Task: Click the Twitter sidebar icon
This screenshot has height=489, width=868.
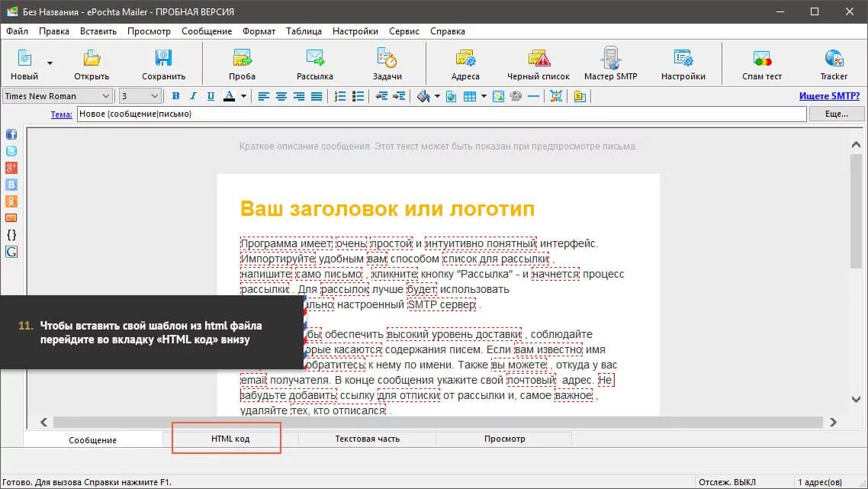Action: [x=11, y=150]
